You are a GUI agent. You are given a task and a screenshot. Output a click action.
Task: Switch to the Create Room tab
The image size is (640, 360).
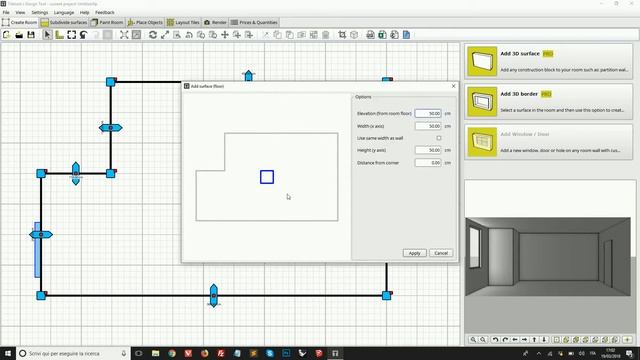pos(20,22)
